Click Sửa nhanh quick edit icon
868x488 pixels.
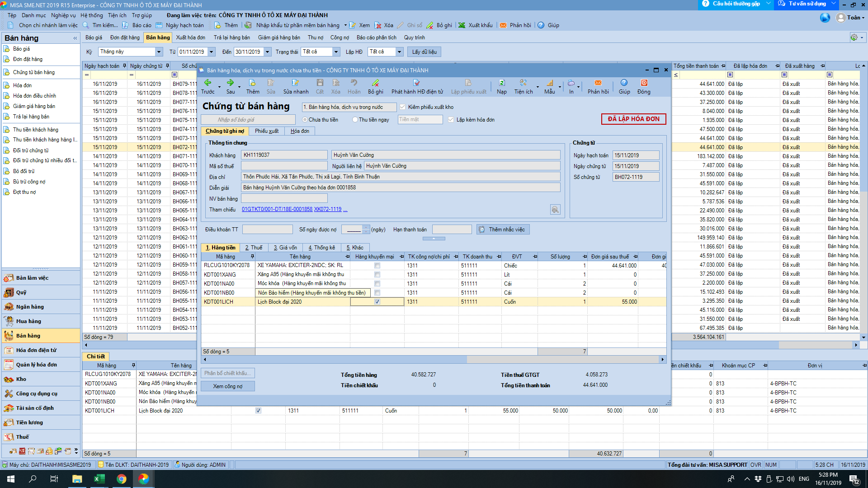[296, 83]
